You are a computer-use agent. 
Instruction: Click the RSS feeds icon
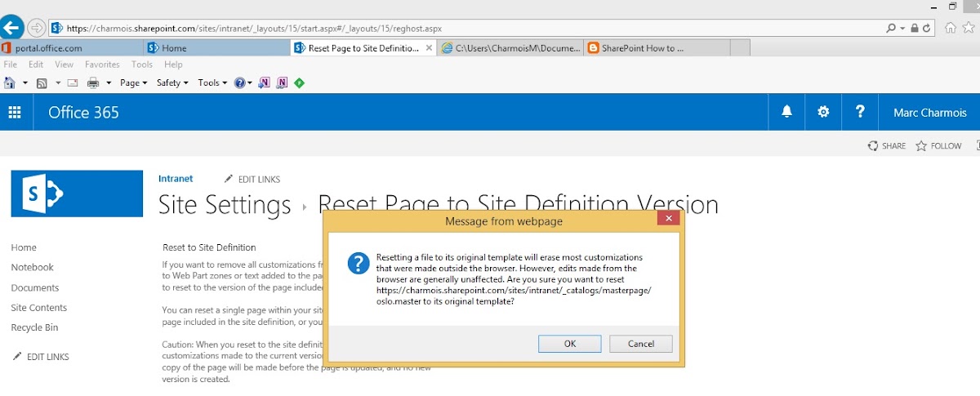42,82
